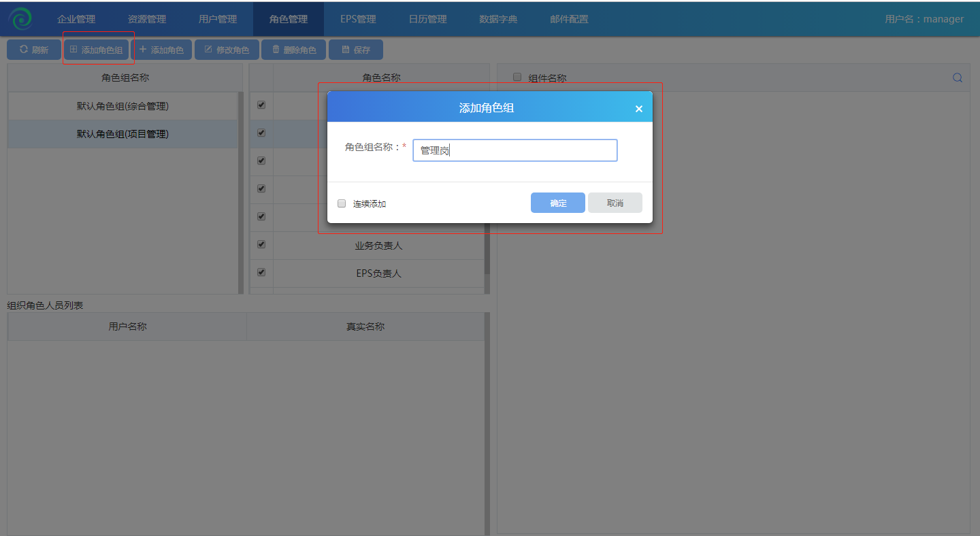The width and height of the screenshot is (980, 536).
Task: Click the 刷新 refresh button
Action: click(34, 50)
